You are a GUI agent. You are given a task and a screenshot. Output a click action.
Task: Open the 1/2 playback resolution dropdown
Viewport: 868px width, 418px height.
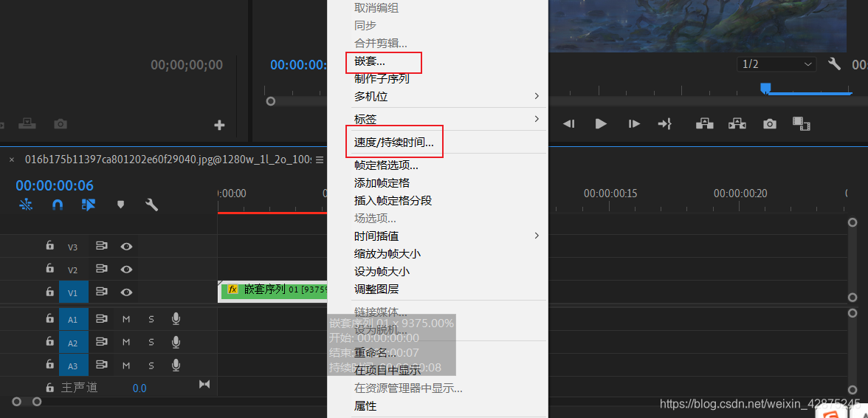click(x=776, y=64)
